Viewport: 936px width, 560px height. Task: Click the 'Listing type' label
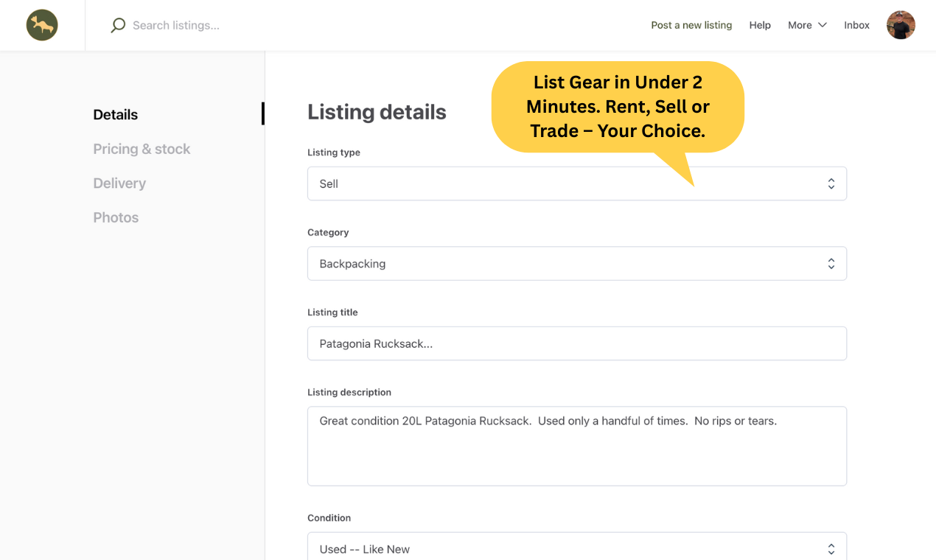pyautogui.click(x=334, y=153)
